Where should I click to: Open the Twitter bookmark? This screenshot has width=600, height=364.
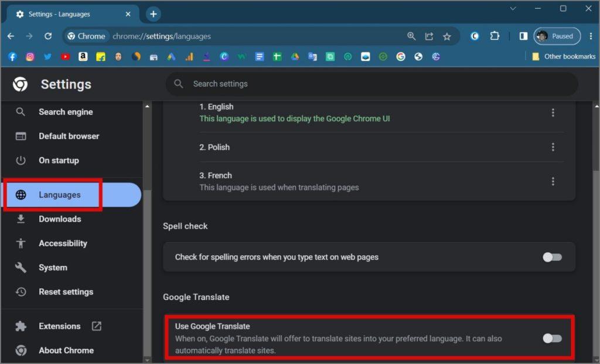coord(47,57)
